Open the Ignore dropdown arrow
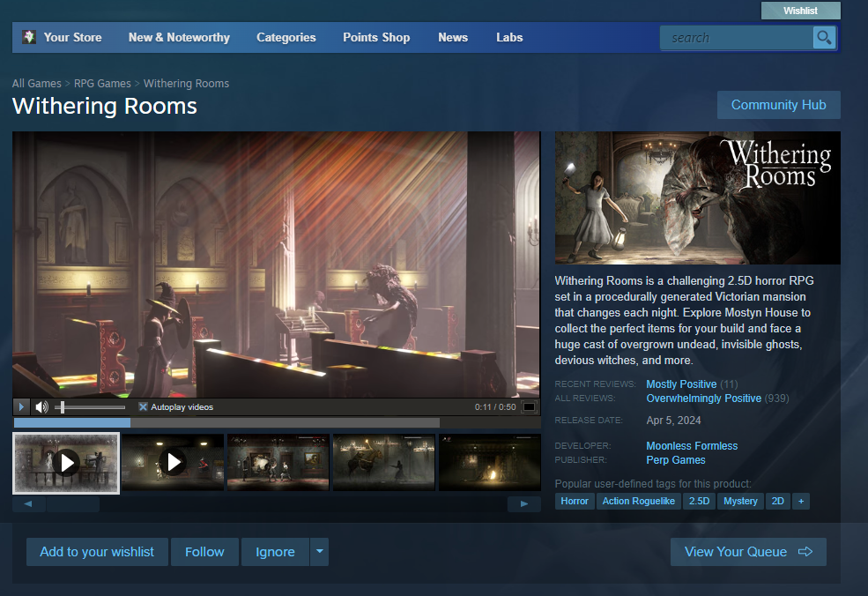Screen dimensions: 868x596 (x=319, y=552)
